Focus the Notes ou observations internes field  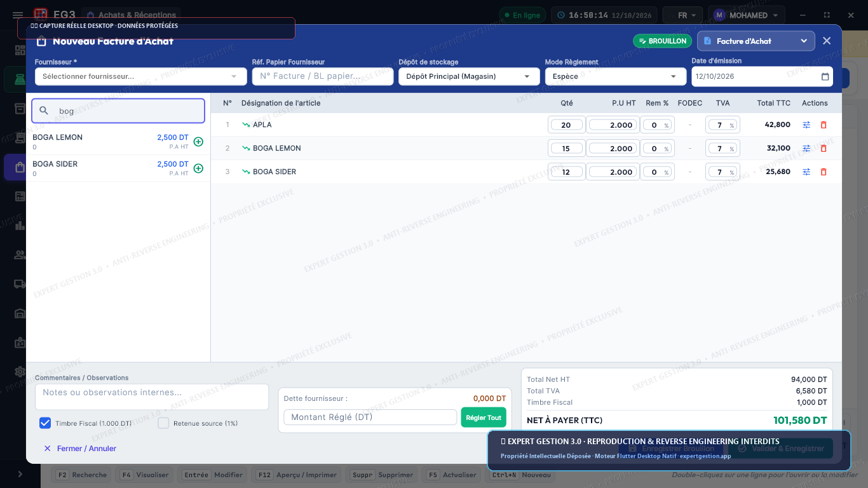(x=152, y=396)
